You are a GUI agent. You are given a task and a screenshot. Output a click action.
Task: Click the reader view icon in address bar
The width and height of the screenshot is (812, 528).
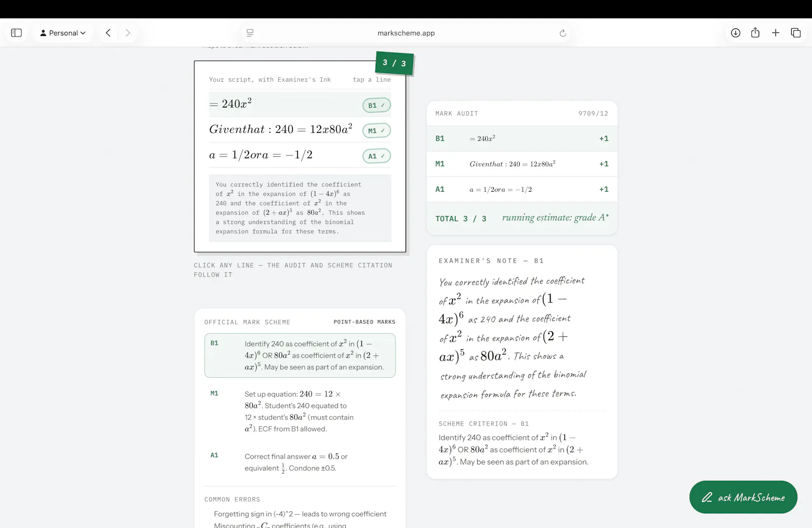250,33
